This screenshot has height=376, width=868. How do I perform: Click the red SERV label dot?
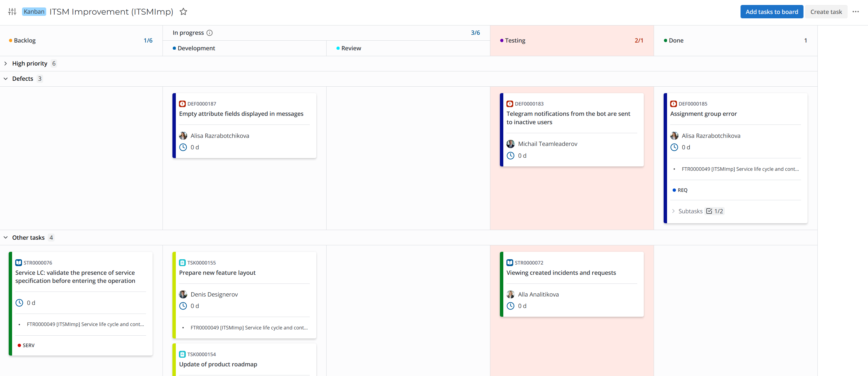19,345
